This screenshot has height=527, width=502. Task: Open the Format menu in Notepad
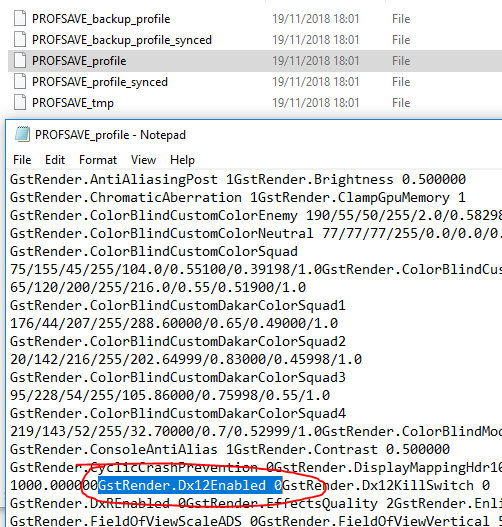click(98, 160)
